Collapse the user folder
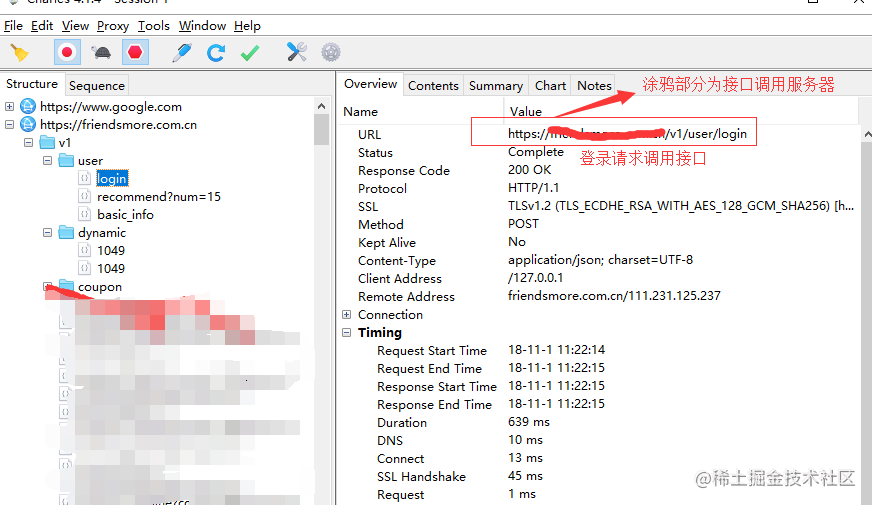Screen dimensions: 872x505 click(x=47, y=160)
